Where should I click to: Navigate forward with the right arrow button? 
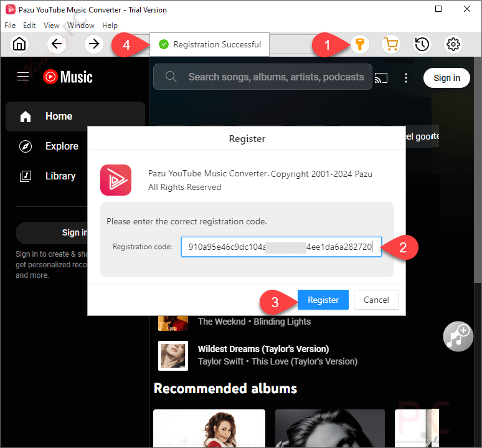coord(94,44)
